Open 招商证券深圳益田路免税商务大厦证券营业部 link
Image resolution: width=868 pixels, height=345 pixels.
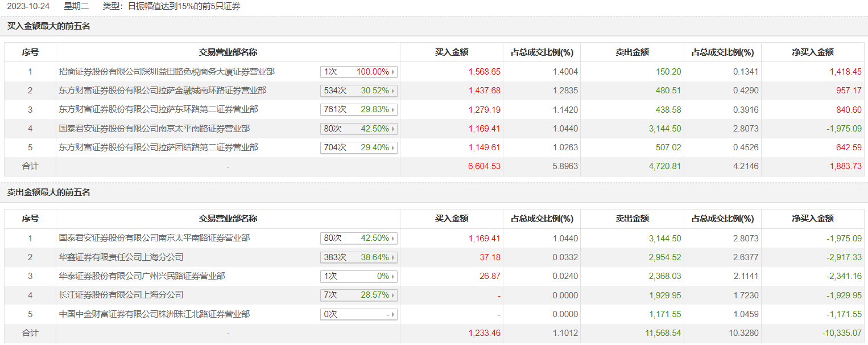[x=167, y=72]
